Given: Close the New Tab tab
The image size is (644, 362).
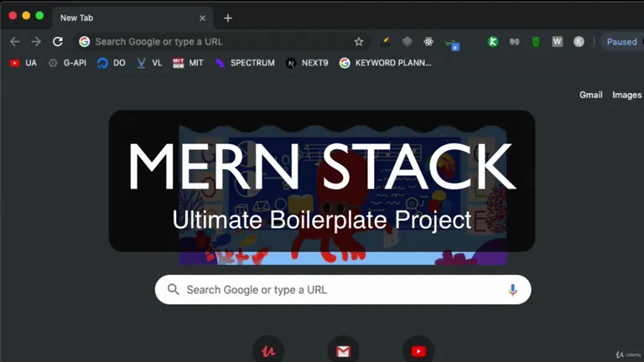Looking at the screenshot, I should (x=202, y=18).
